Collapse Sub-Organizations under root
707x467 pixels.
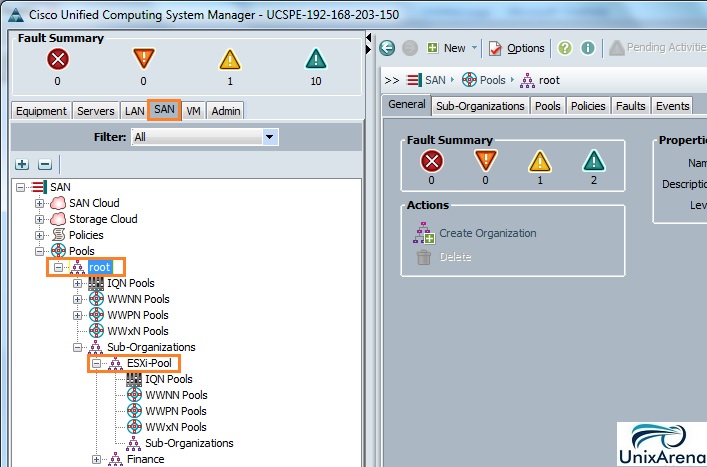pos(78,347)
